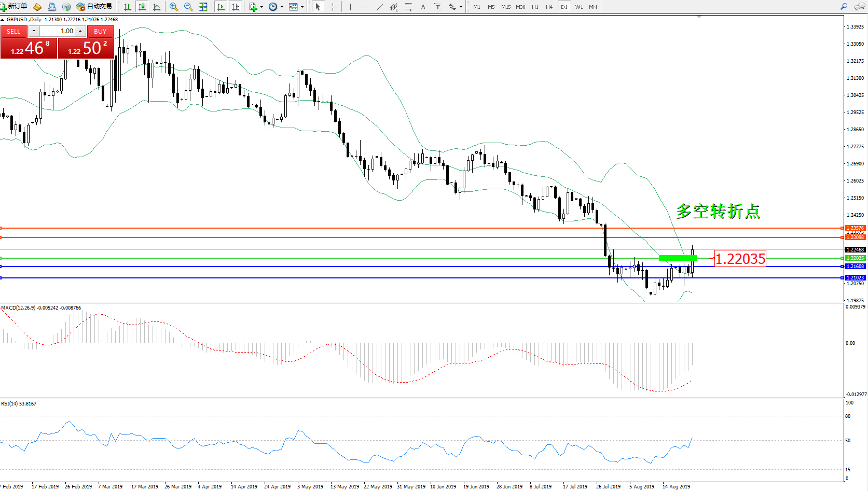This screenshot has height=491, width=868.
Task: Click the red SELL button
Action: [x=13, y=31]
